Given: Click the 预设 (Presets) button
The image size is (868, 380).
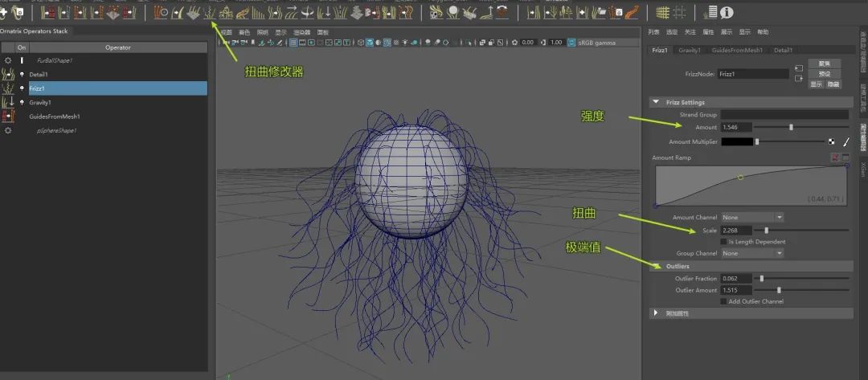Looking at the screenshot, I should (825, 74).
